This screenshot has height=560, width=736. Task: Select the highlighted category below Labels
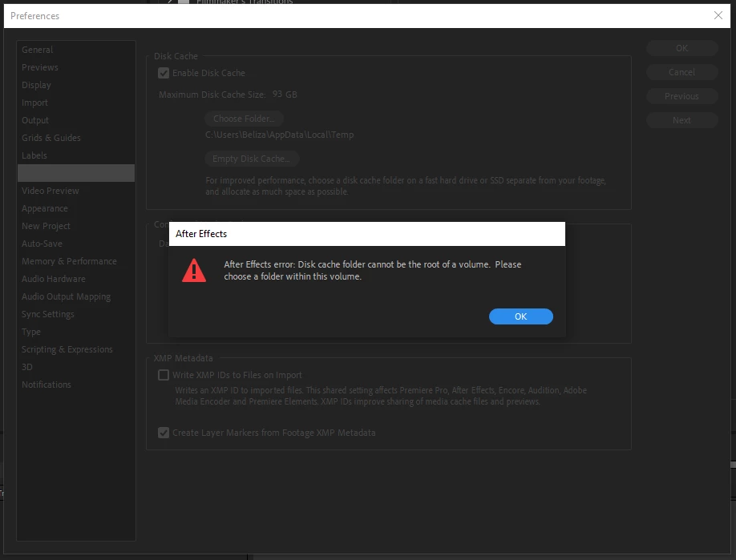click(76, 173)
